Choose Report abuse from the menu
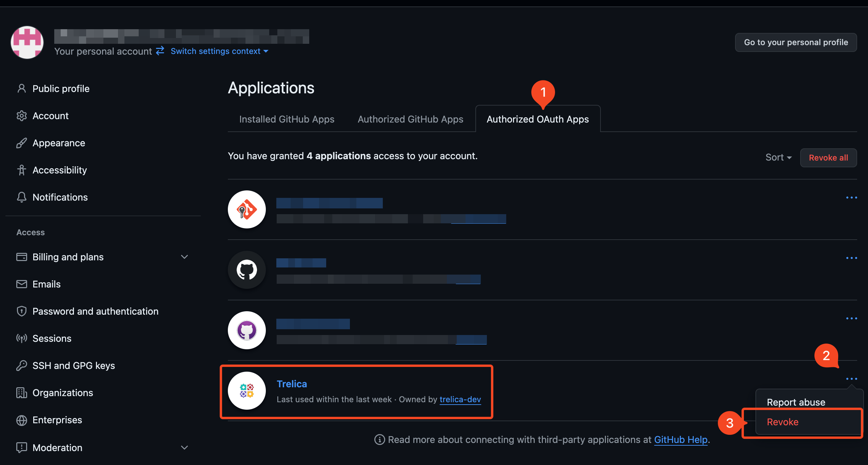Screen dimensions: 868x465 (796, 402)
